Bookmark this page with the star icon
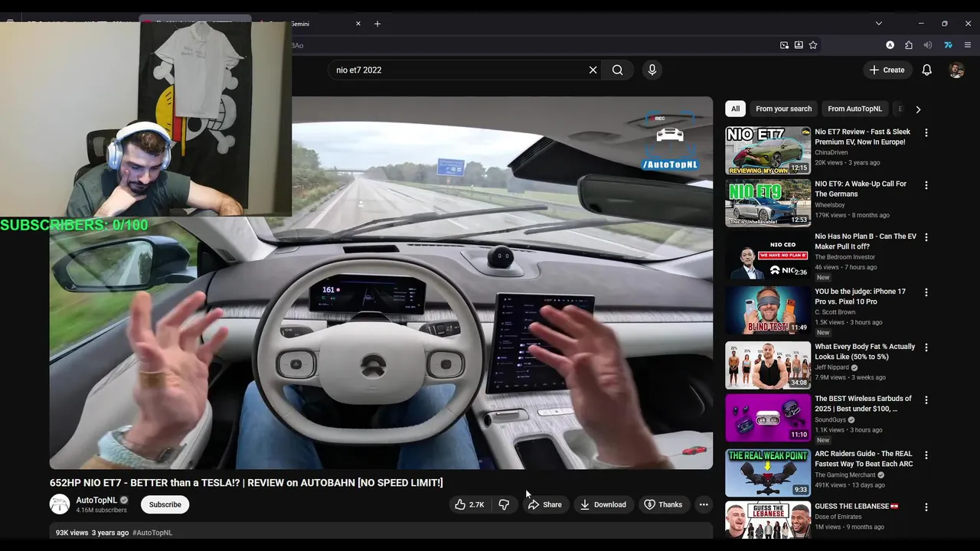The height and width of the screenshot is (551, 980). pos(813,45)
